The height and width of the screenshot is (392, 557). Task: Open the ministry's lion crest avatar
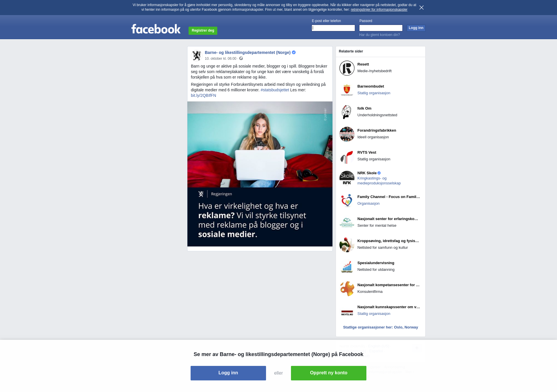(x=197, y=55)
